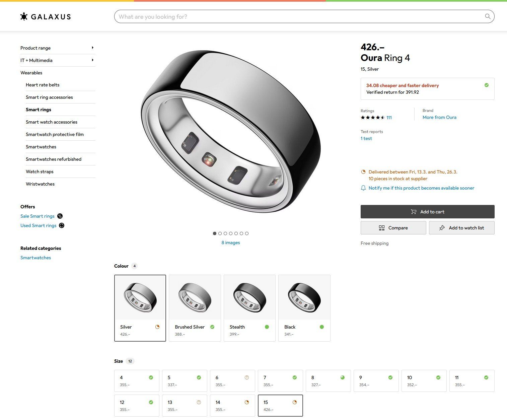Select ring size 15 for 426
The width and height of the screenshot is (507, 420).
(280, 406)
